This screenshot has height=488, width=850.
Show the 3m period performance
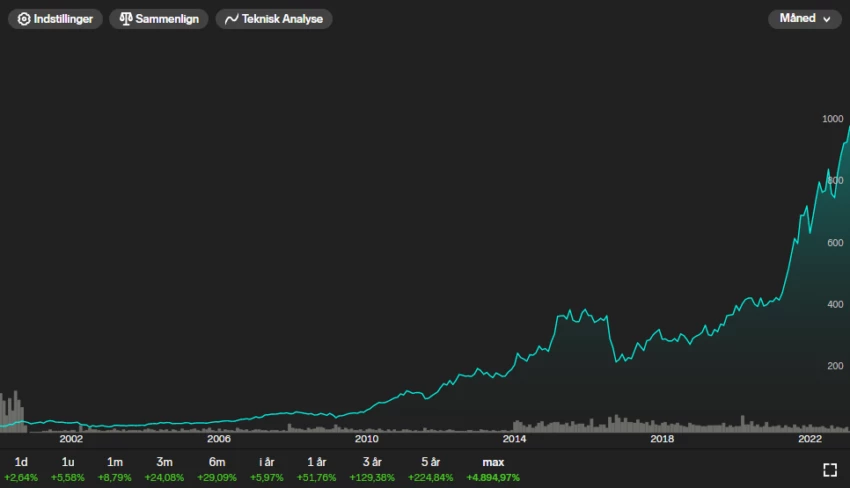[164, 469]
